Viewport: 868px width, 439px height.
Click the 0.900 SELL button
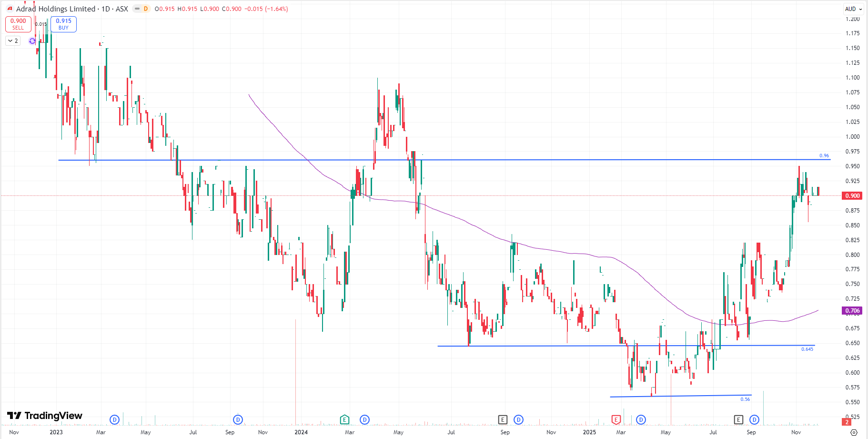click(18, 24)
